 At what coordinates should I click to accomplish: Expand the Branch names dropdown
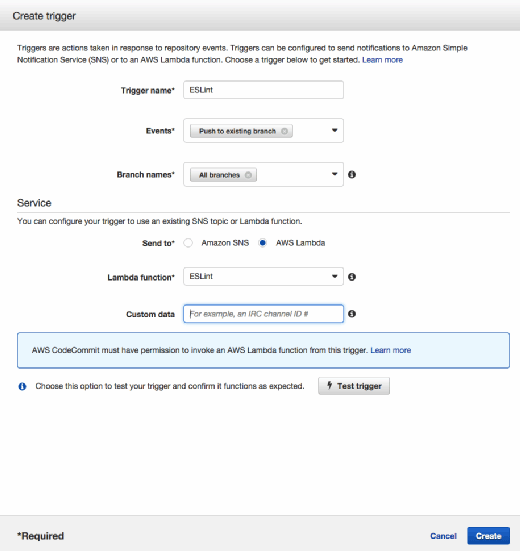click(x=334, y=174)
